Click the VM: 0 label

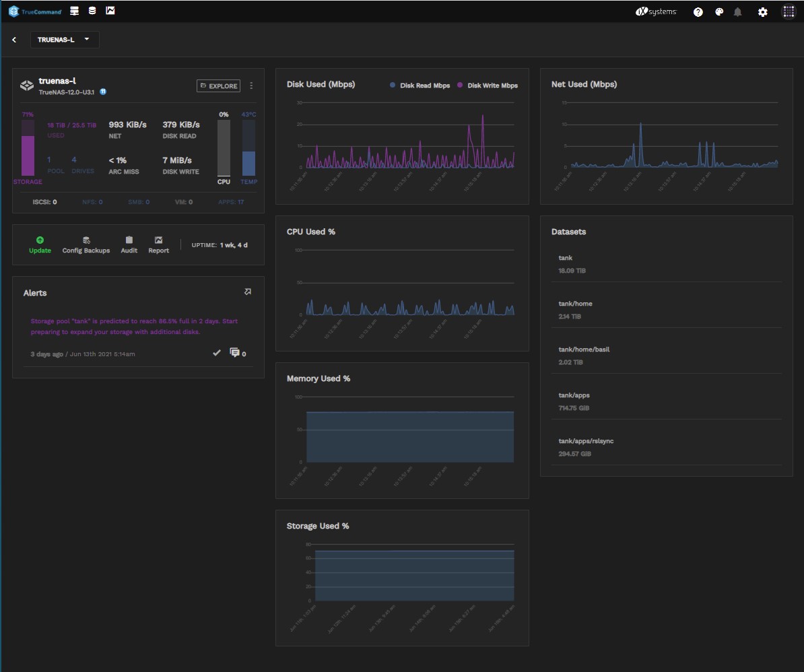184,202
